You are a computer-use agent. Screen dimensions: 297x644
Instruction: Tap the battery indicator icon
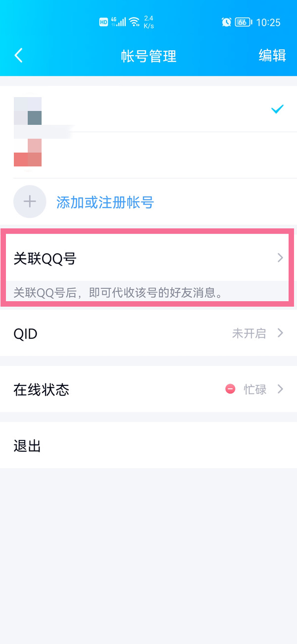pos(243,22)
